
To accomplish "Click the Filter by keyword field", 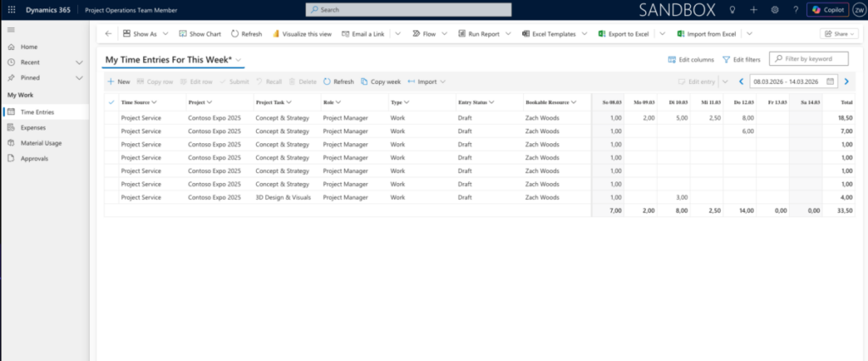I will [x=812, y=59].
